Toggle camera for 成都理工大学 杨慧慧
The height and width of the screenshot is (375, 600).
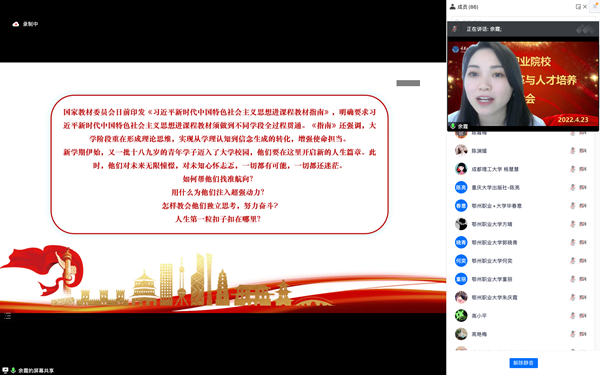pyautogui.click(x=583, y=169)
